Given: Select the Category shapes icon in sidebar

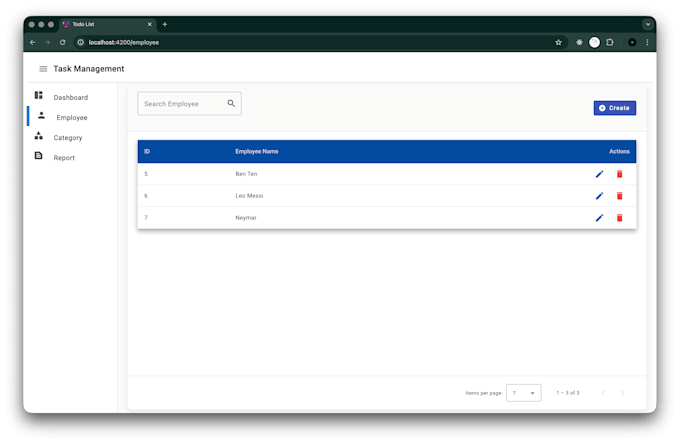Looking at the screenshot, I should (x=39, y=136).
